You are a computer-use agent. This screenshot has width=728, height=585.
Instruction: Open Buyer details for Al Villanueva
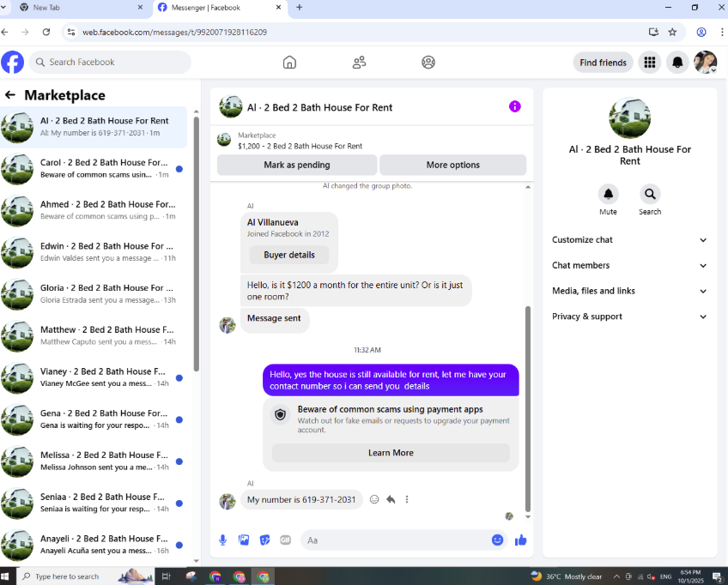coord(289,255)
